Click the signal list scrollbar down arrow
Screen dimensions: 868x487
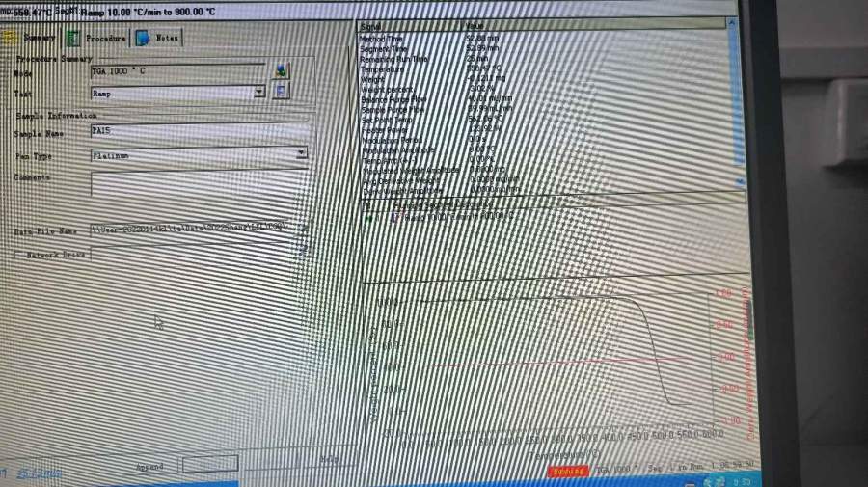[x=740, y=181]
